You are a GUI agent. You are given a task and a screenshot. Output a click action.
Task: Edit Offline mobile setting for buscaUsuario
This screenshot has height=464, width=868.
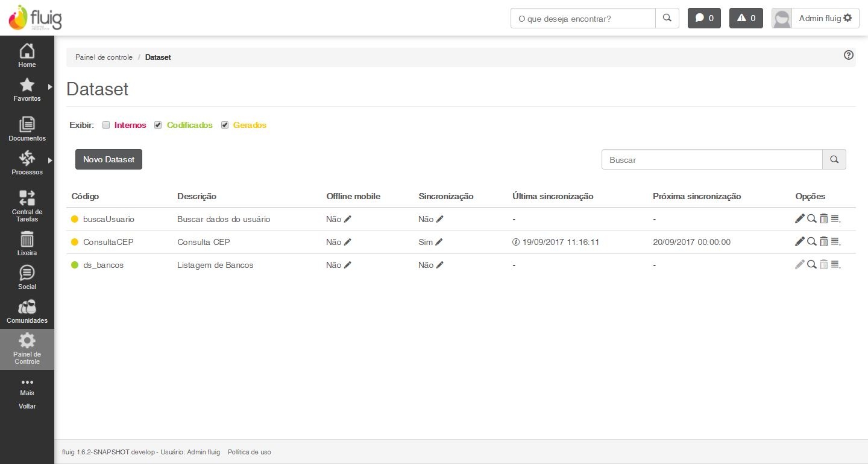pos(348,219)
